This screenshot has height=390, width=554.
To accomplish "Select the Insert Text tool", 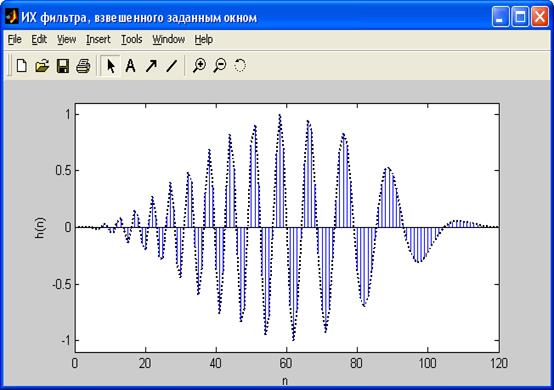I will click(x=130, y=66).
